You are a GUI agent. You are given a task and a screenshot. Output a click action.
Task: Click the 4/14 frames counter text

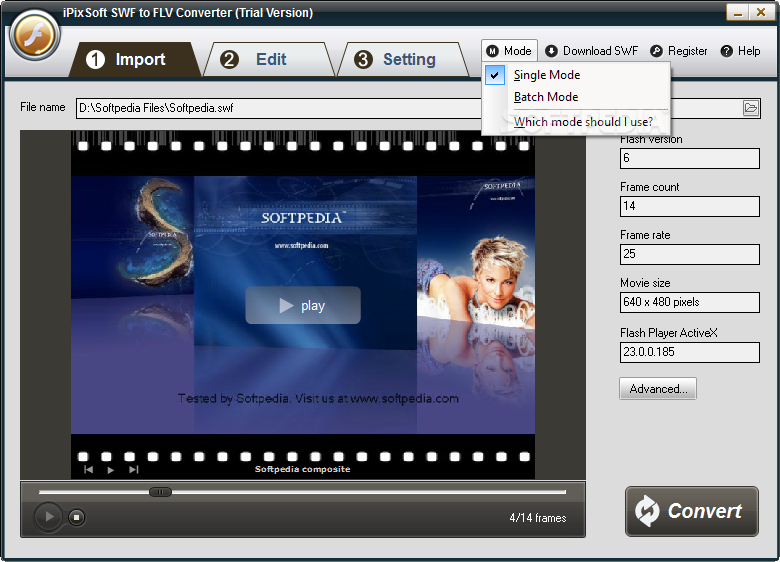(538, 518)
